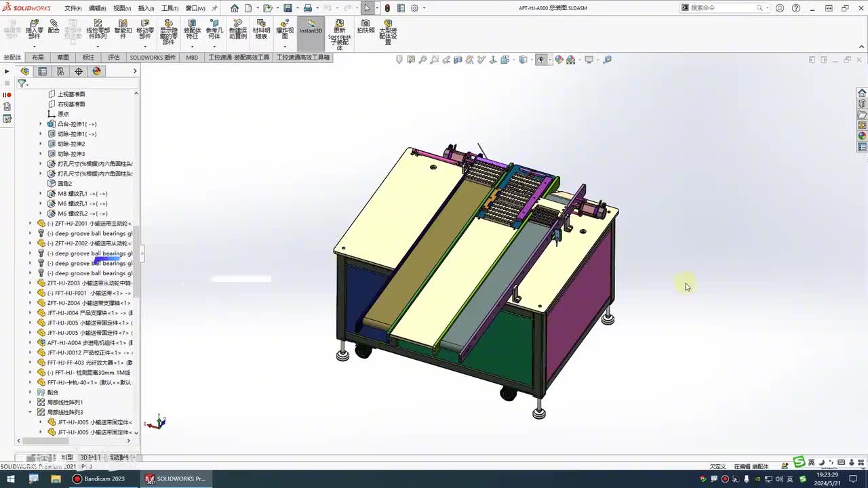
Task: Click 爆炸视图 exploded view tool
Action: pyautogui.click(x=285, y=30)
